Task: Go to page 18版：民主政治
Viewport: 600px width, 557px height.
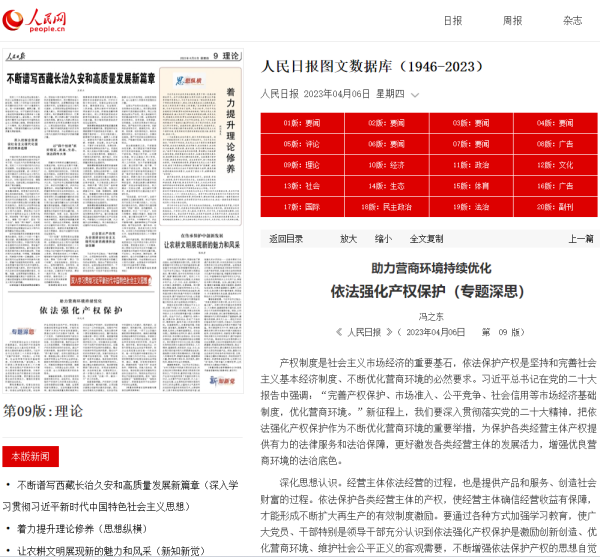Action: [x=386, y=207]
